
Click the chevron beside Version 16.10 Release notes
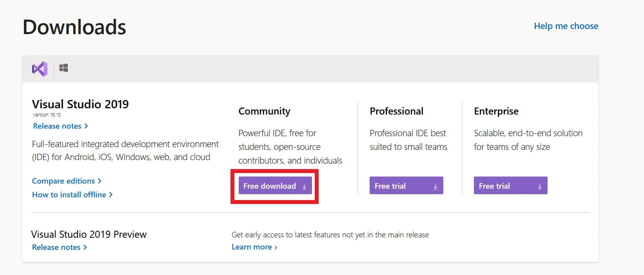[x=86, y=126]
